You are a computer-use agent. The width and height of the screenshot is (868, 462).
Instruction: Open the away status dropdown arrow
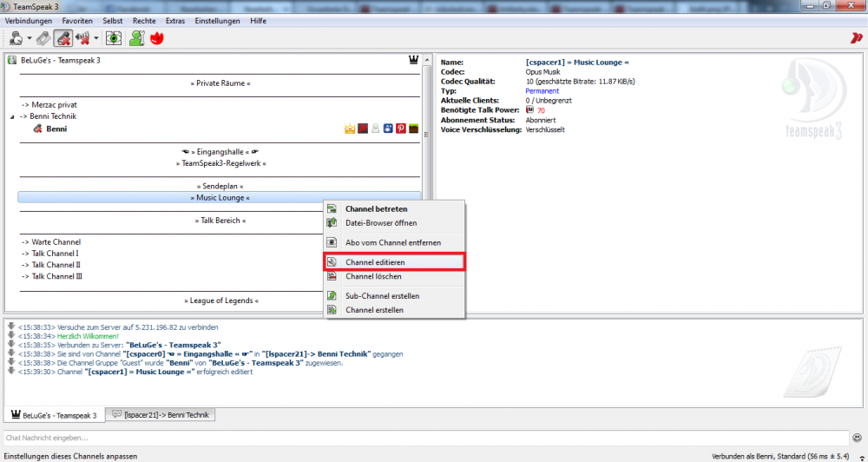click(30, 38)
